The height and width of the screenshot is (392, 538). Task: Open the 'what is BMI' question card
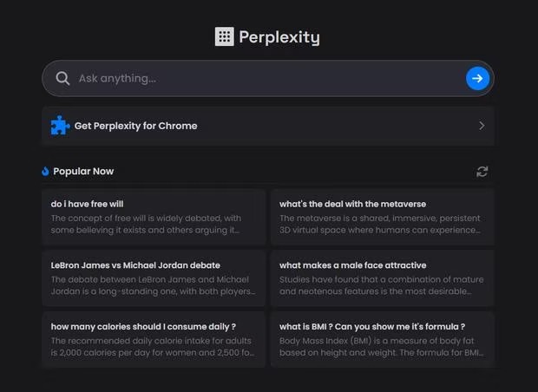[382, 339]
